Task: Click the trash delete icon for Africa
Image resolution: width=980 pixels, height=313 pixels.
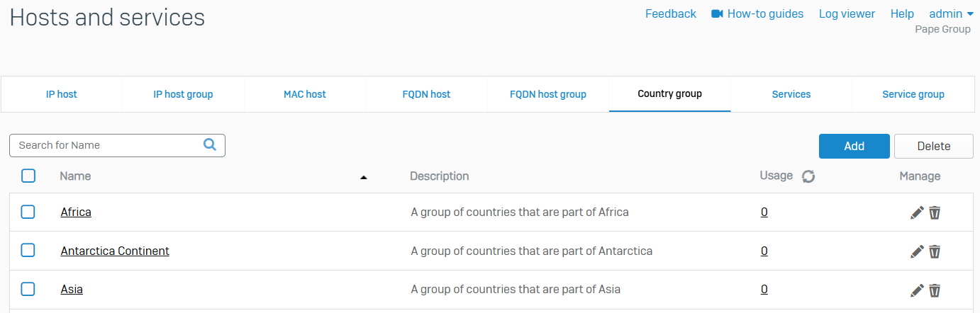Action: [x=935, y=212]
